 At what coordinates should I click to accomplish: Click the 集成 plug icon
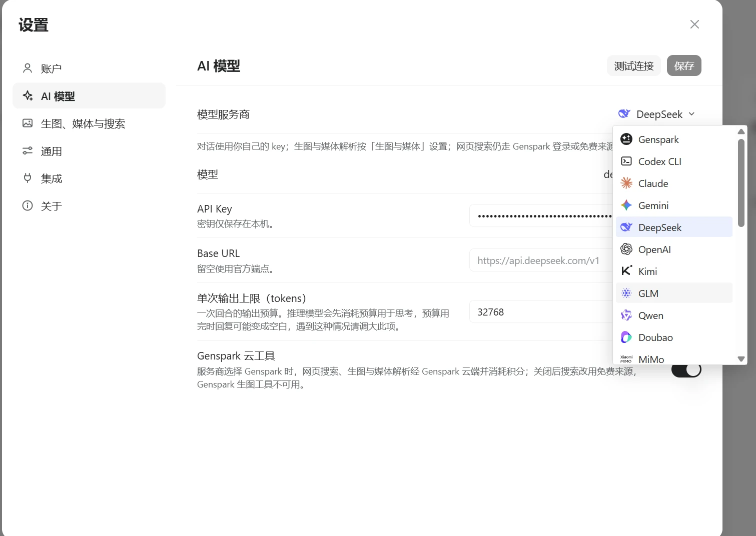pyautogui.click(x=28, y=178)
